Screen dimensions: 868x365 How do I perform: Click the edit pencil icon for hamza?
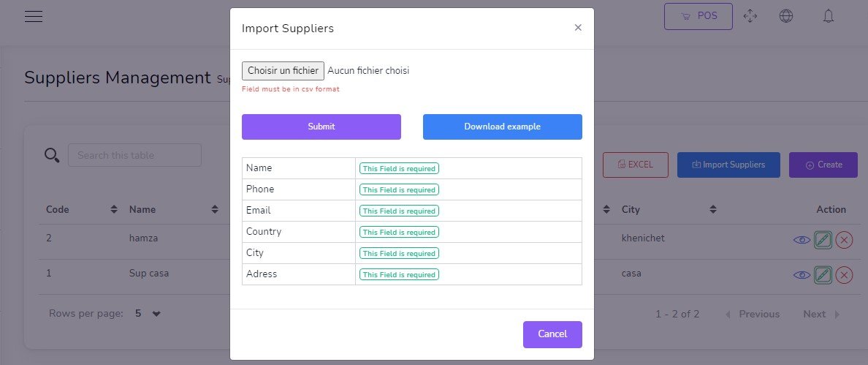coord(823,239)
